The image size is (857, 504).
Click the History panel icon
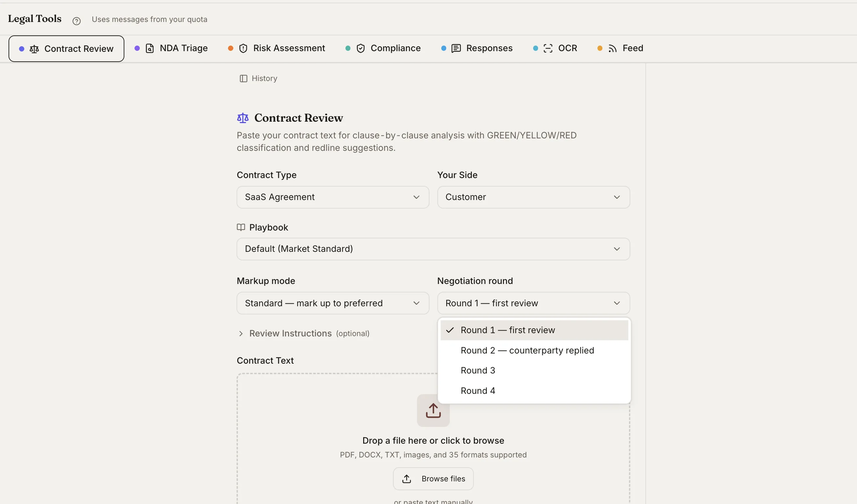[243, 78]
